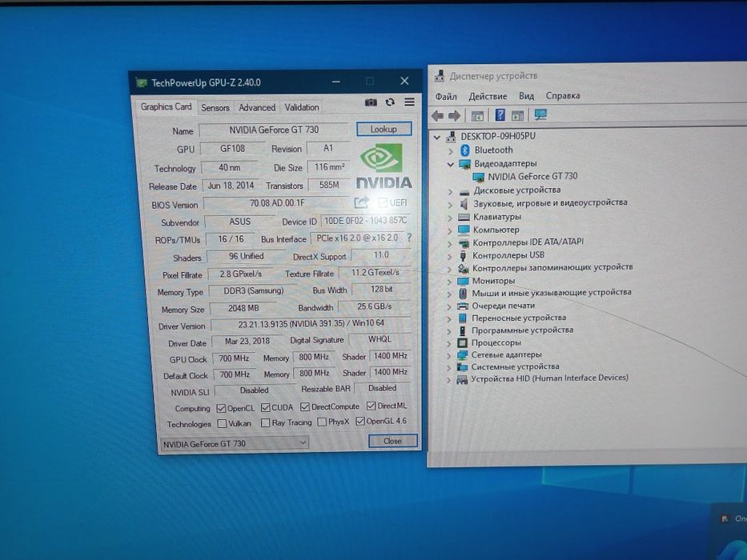
Task: Expand the Контроллеры IDE ATA/ATAPI node
Action: [450, 243]
